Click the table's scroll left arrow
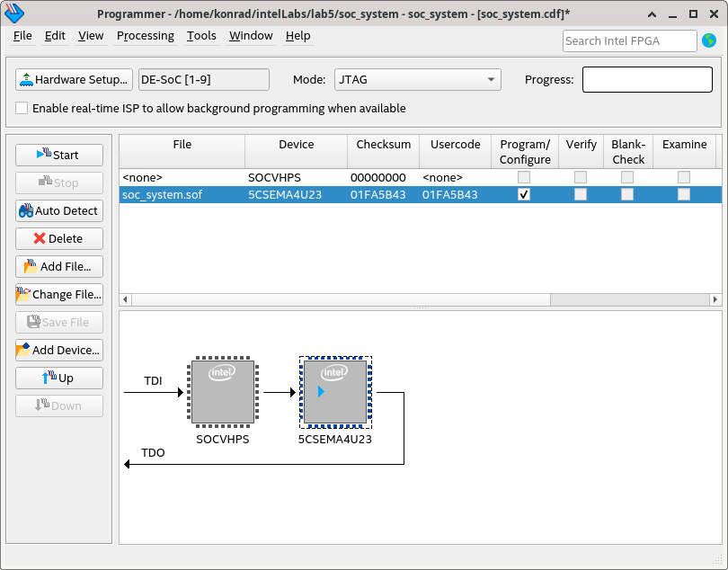The image size is (728, 570). 125,299
